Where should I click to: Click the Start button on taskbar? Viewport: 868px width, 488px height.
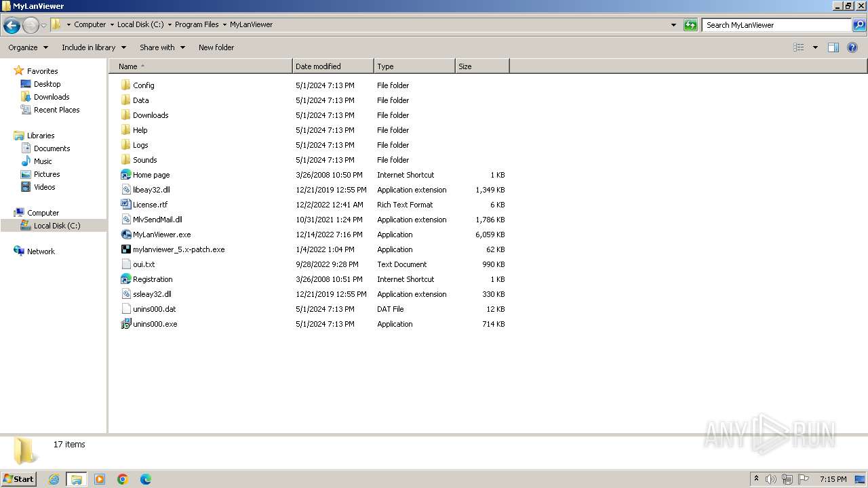19,479
